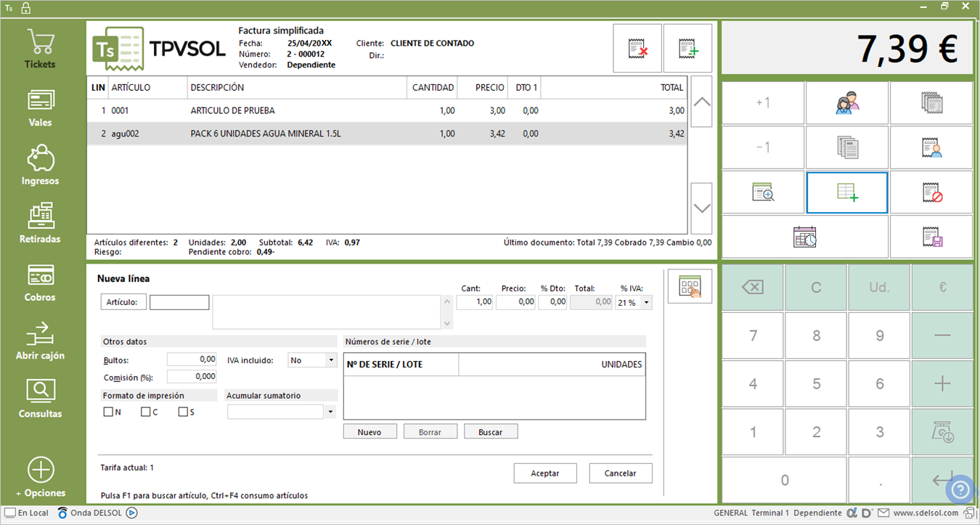Open the Tickets section in sidebar

[x=41, y=49]
